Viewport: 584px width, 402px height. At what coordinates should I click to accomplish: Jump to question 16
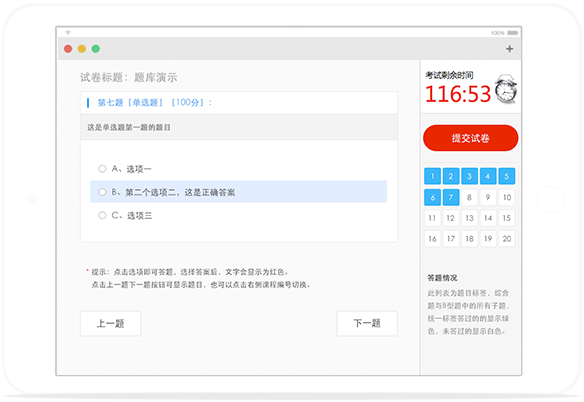pyautogui.click(x=432, y=239)
